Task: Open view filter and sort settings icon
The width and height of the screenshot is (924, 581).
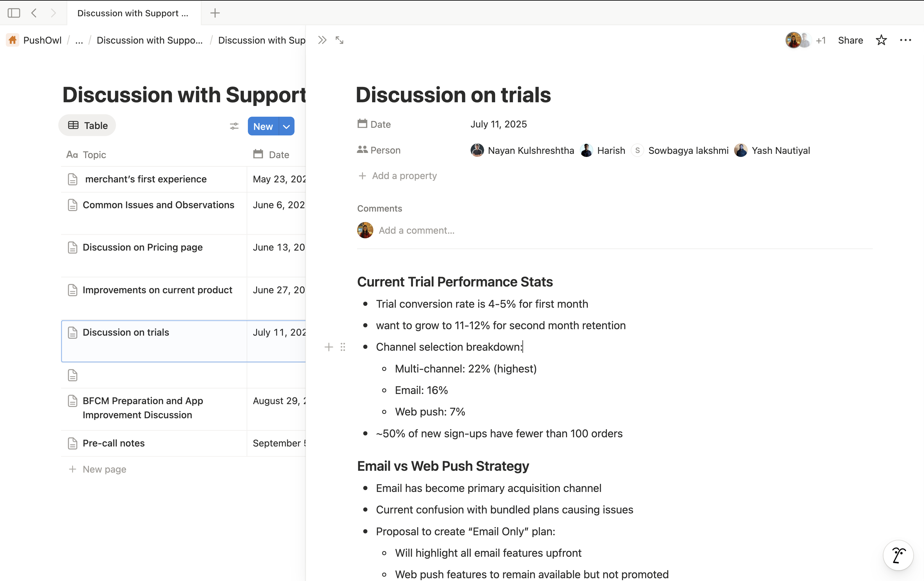Action: (x=234, y=126)
